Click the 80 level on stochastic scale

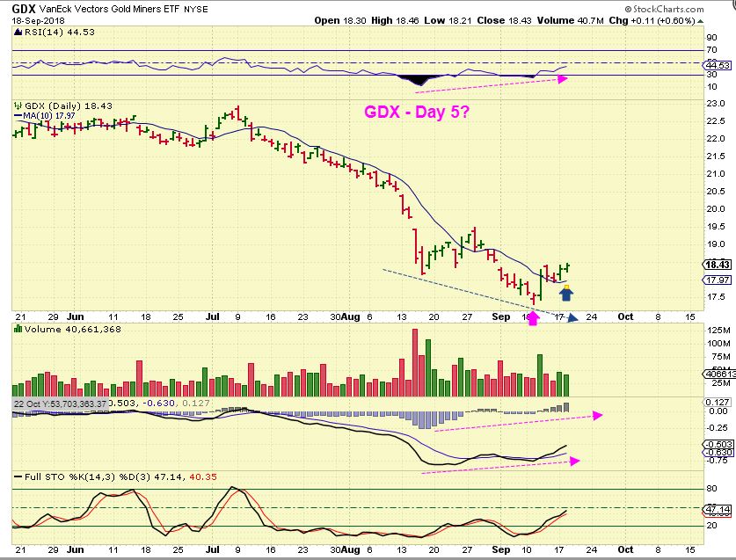click(711, 489)
